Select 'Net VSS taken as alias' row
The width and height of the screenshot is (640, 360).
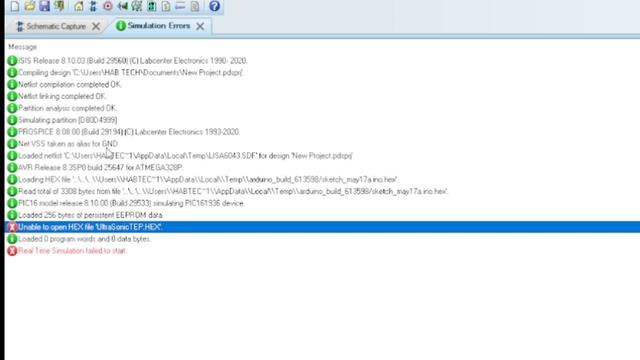point(63,144)
